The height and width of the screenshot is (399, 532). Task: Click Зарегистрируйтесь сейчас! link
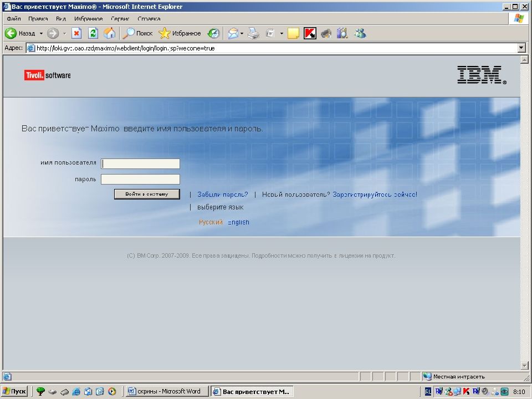(x=375, y=195)
